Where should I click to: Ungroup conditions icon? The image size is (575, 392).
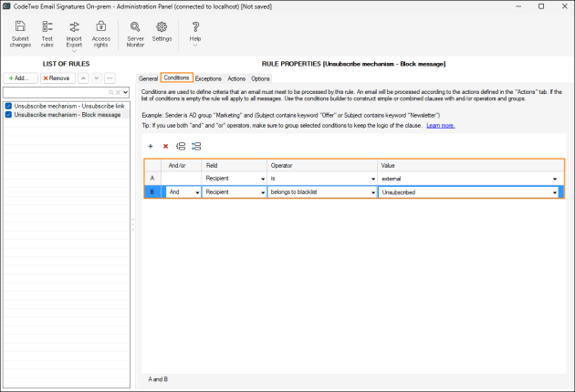tap(196, 146)
